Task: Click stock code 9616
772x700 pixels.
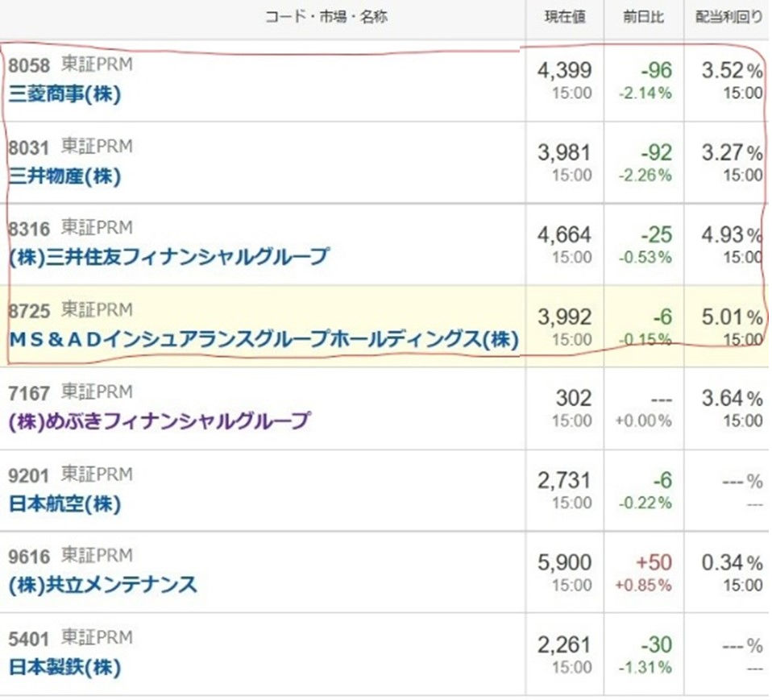Action: click(29, 556)
